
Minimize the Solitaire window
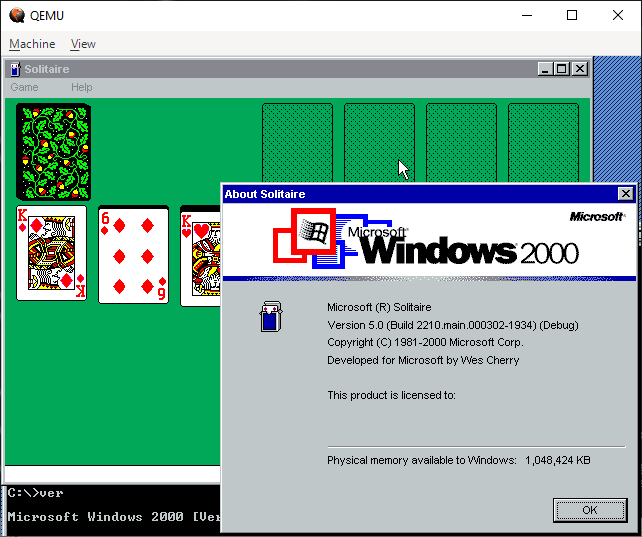point(545,69)
